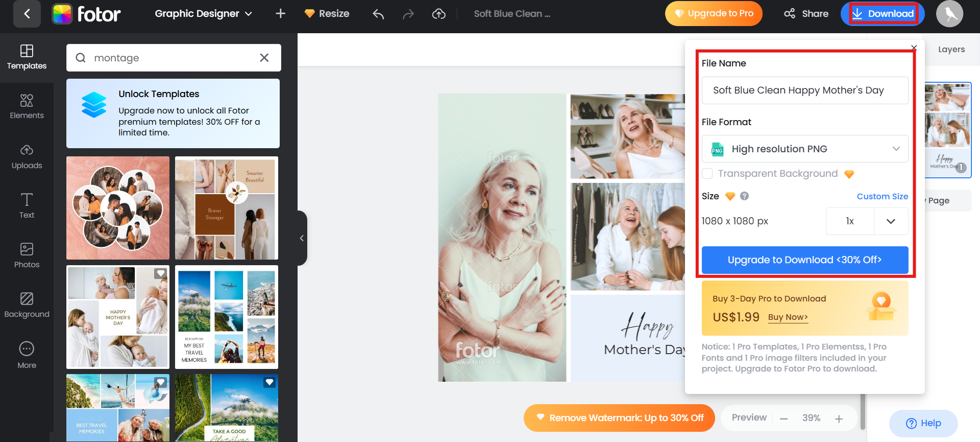
Task: Select the Best Travel Memories beach template
Action: [118, 408]
